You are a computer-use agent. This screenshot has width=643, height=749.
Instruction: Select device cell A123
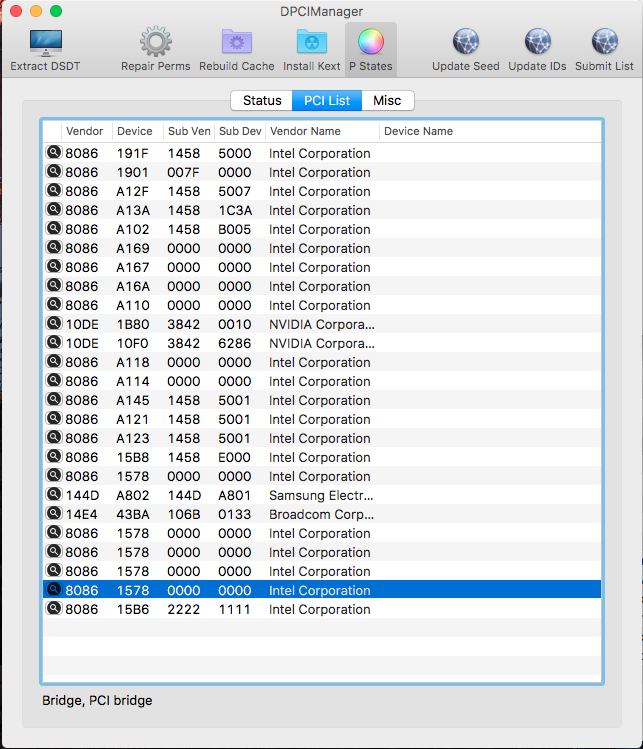132,439
